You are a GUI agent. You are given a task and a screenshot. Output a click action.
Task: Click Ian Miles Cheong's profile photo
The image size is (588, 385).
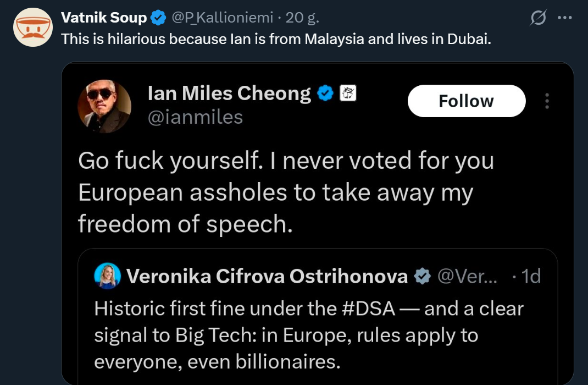click(104, 106)
